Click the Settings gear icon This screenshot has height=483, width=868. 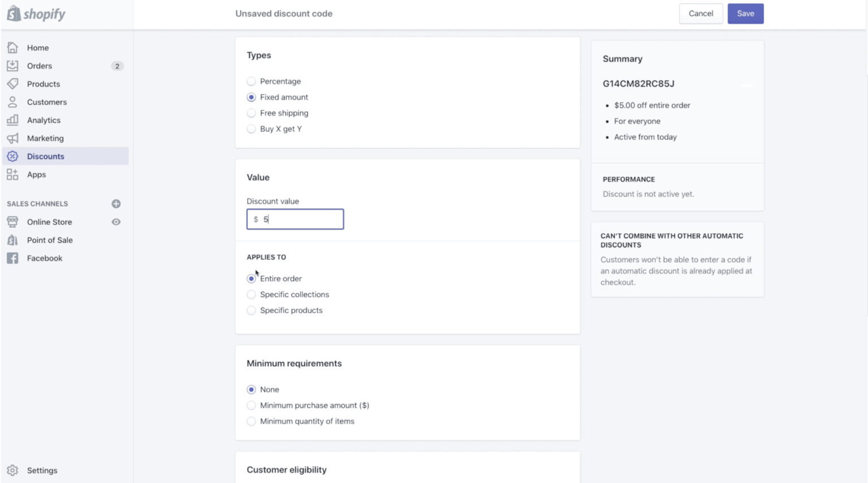(12, 470)
